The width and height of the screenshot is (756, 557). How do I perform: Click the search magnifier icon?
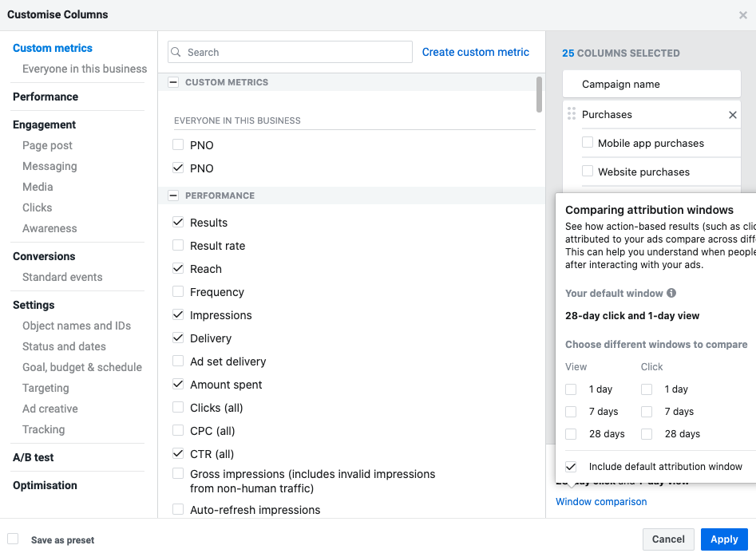tap(177, 53)
